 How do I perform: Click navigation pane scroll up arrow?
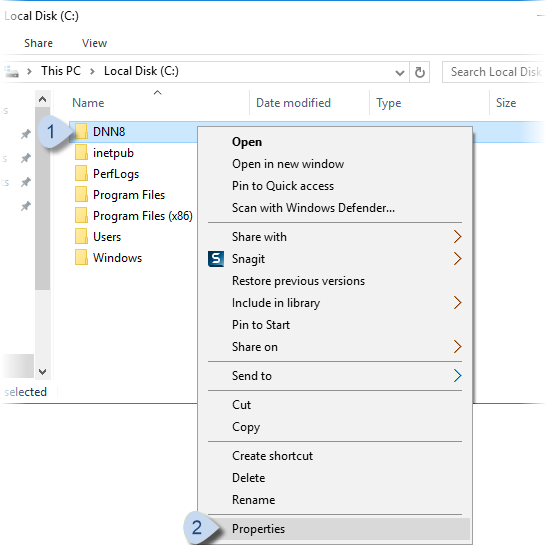pos(43,99)
